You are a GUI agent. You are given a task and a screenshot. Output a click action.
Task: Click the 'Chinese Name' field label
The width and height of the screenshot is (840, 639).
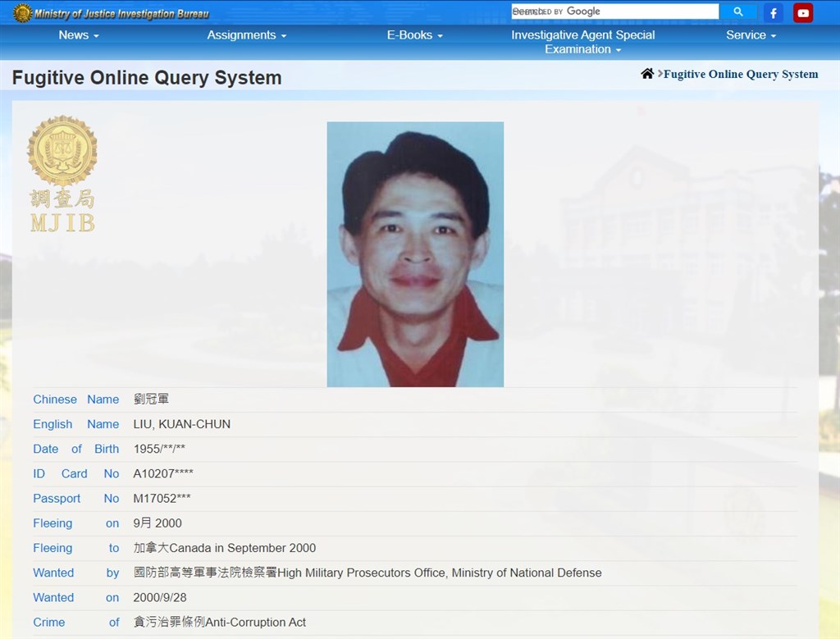click(76, 399)
